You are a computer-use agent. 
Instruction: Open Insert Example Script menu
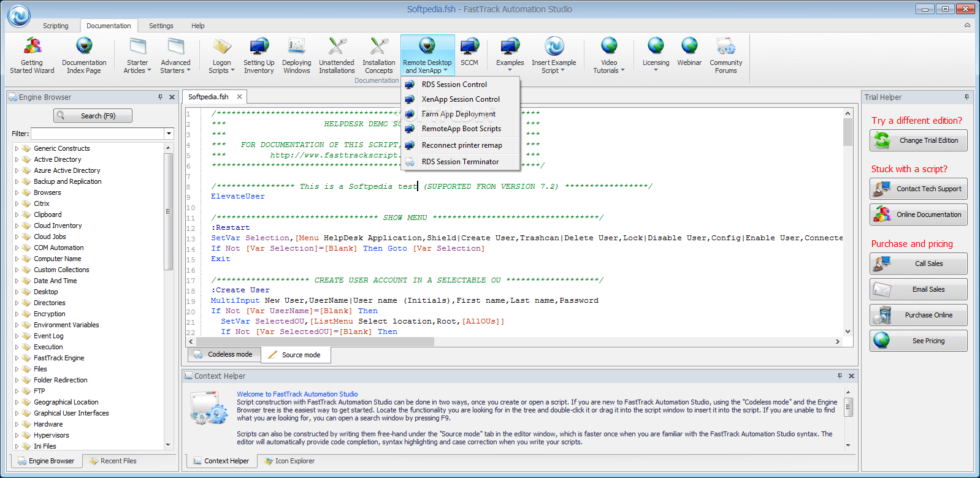(554, 55)
